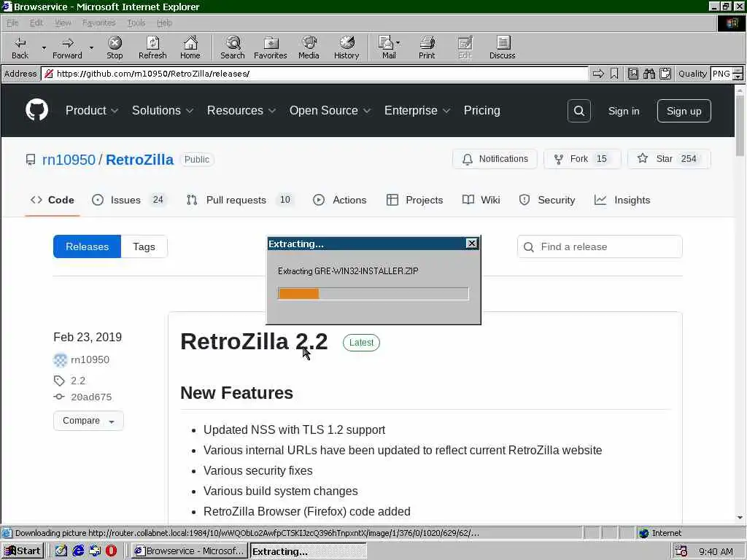Open the Wiki tab
The image size is (747, 560).
click(481, 200)
